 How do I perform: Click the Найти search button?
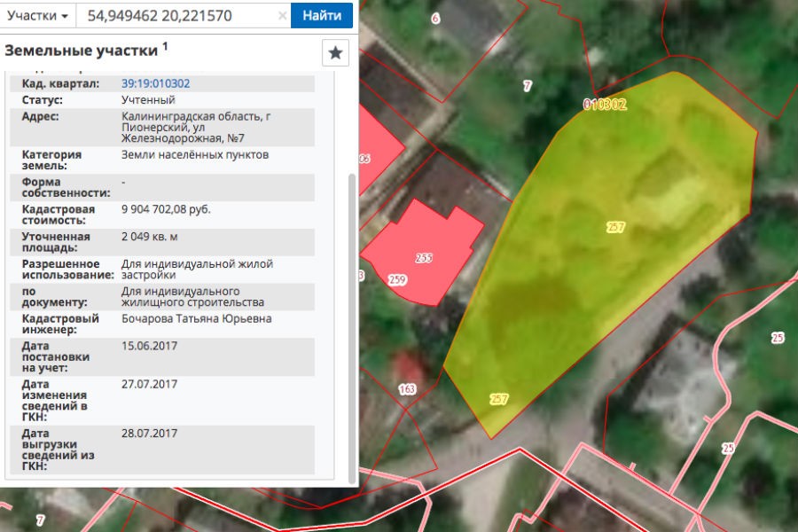click(322, 16)
